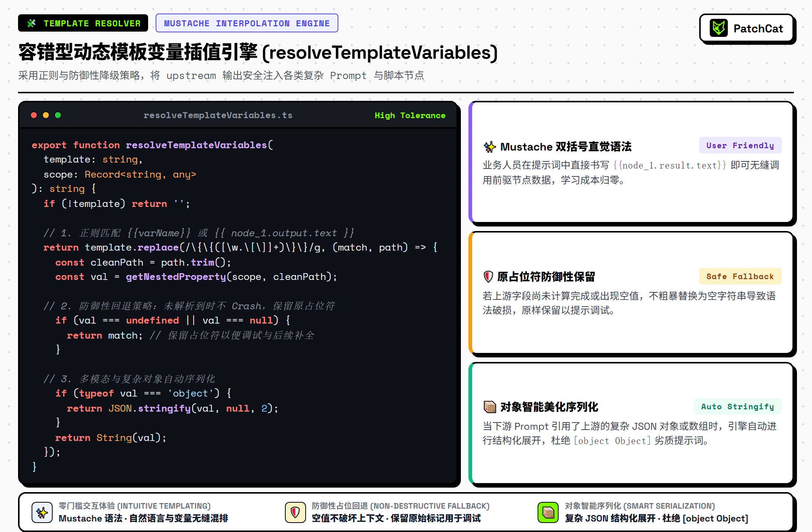Click the red dot in code window header
The image size is (812, 532).
[x=34, y=115]
